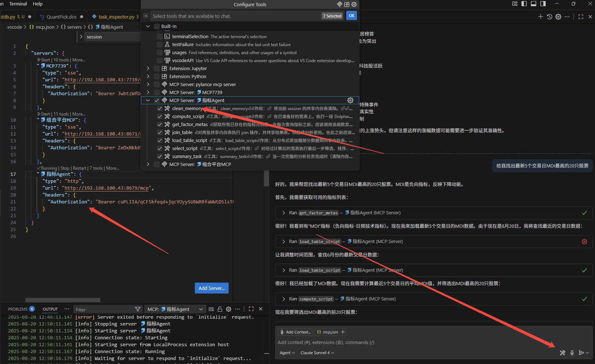Click the Add Server... button
This screenshot has height=364, width=595.
coord(212,288)
